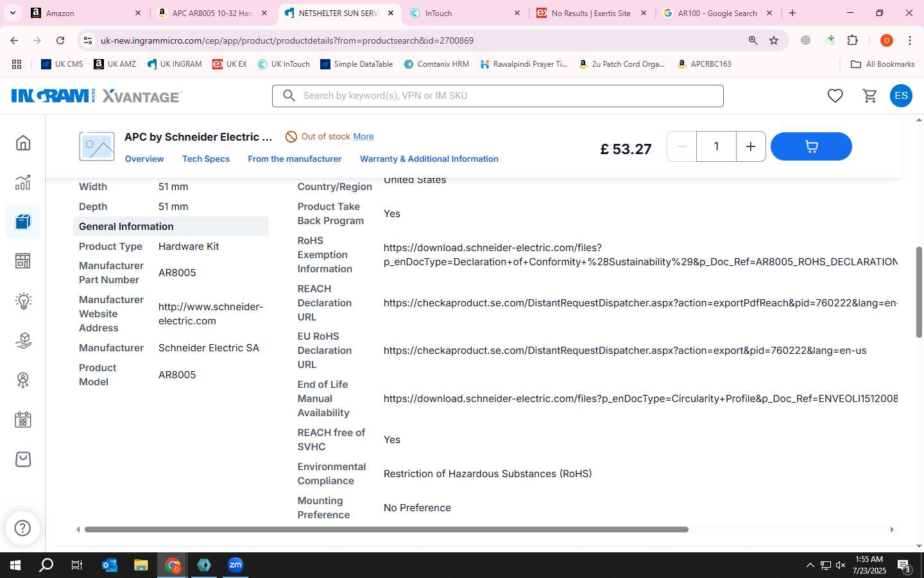Open the shopping bag icon in sidebar
This screenshot has width=924, height=578.
23,459
